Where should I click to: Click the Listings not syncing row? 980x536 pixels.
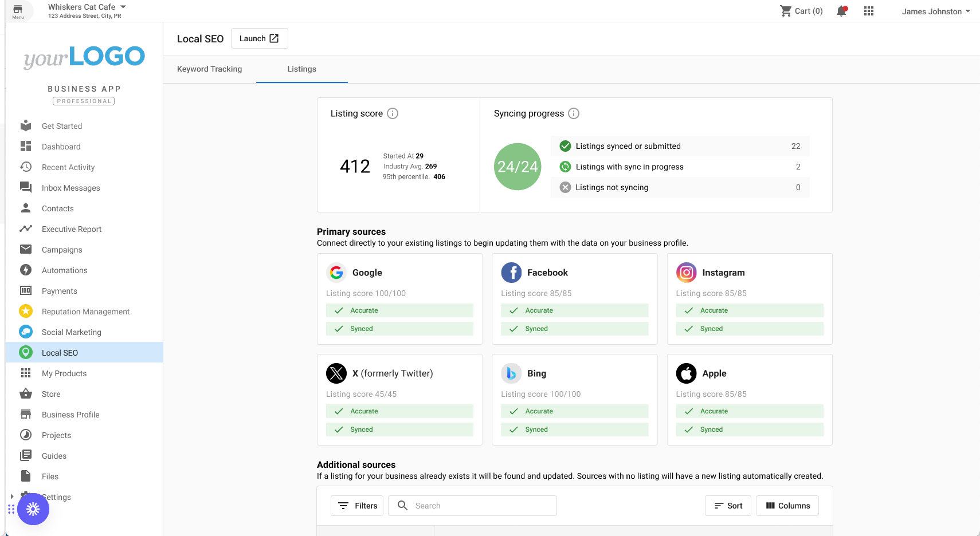[x=680, y=187]
